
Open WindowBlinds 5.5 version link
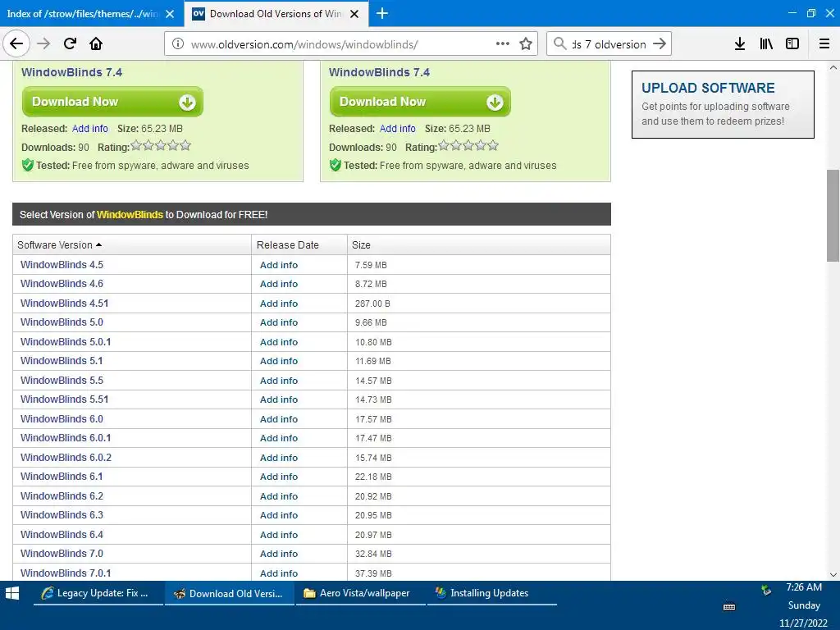62,381
